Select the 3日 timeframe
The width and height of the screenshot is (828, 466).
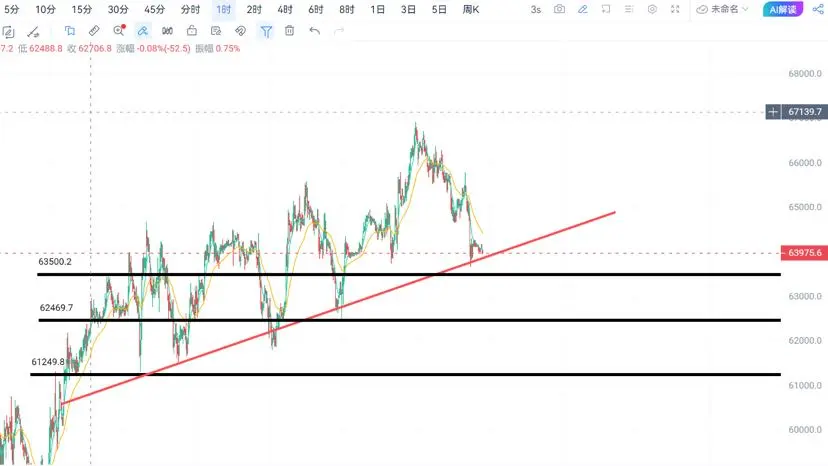coord(408,10)
